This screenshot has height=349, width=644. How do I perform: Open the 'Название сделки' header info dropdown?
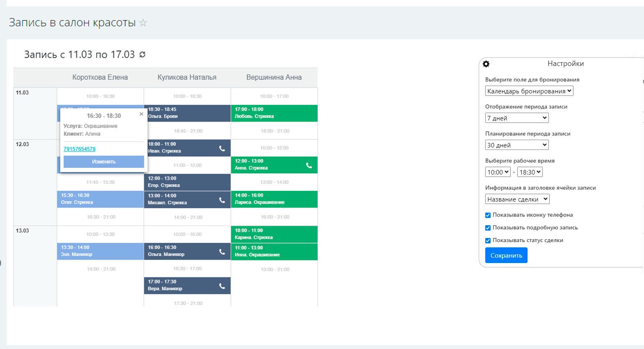(517, 199)
